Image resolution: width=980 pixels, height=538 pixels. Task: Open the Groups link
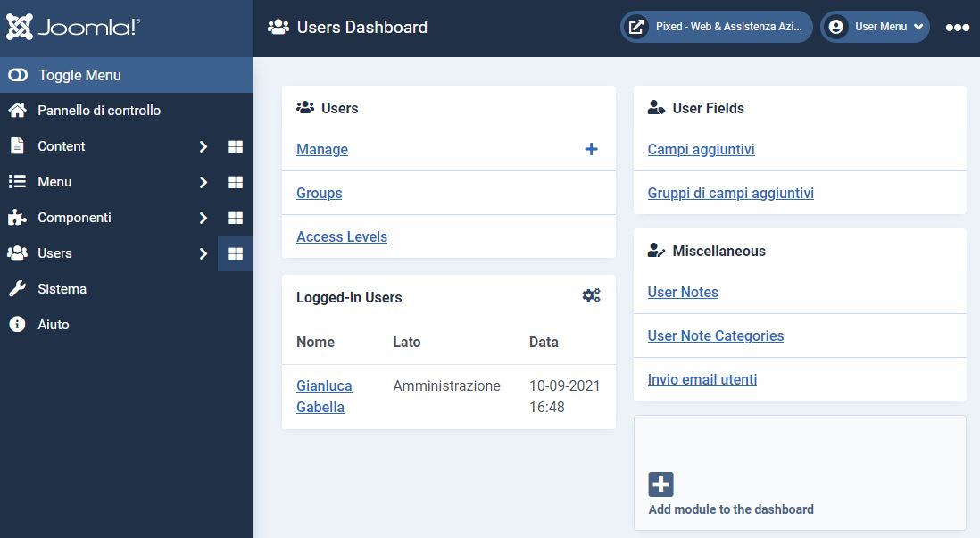(x=319, y=193)
